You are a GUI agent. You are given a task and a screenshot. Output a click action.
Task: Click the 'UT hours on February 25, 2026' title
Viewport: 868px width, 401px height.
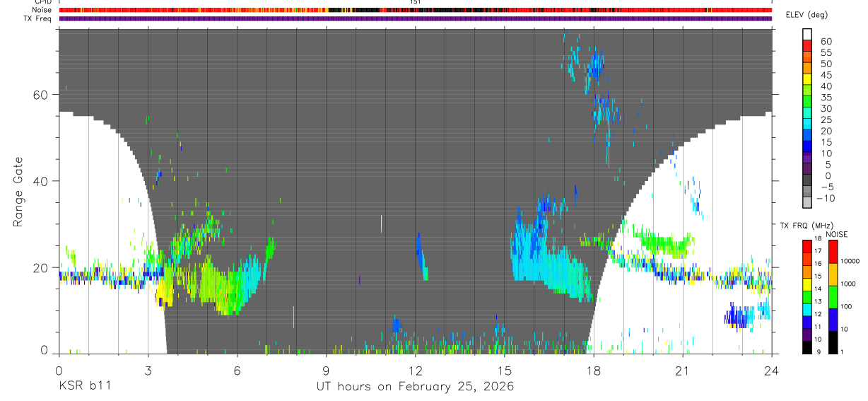coord(414,387)
